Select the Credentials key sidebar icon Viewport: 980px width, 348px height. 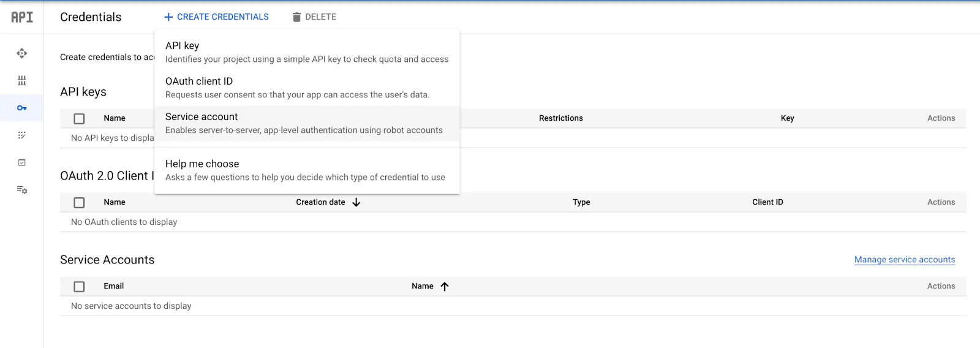click(x=22, y=108)
